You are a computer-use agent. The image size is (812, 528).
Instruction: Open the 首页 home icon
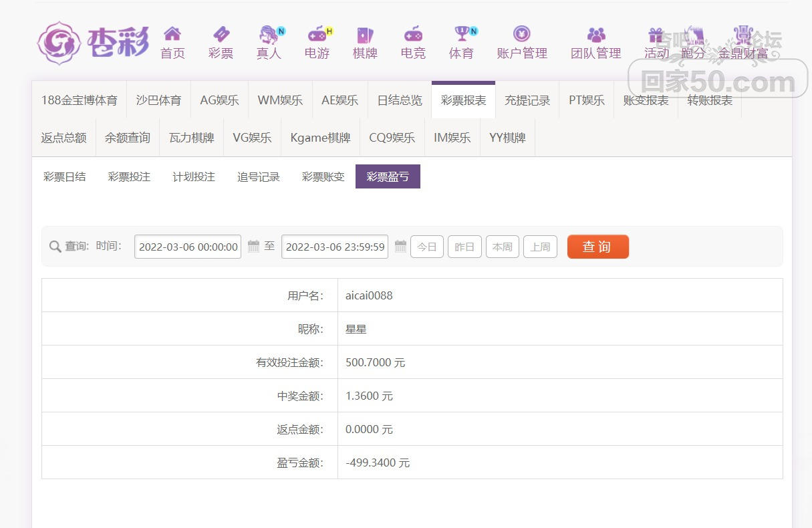(172, 34)
